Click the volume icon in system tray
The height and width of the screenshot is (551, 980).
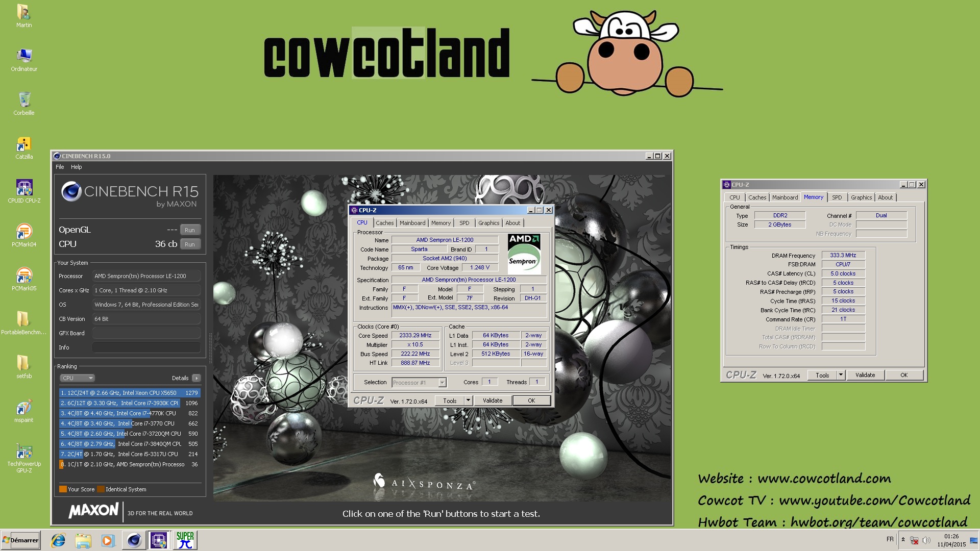click(926, 540)
